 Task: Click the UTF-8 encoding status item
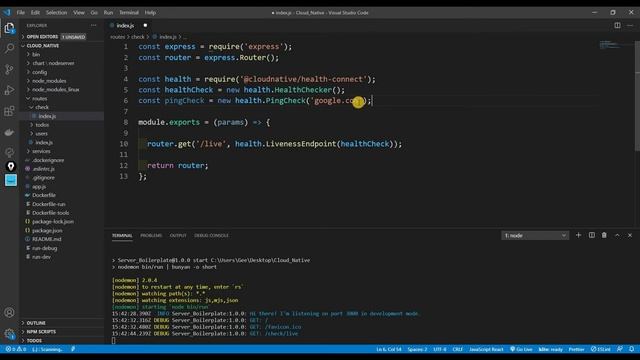[440, 349]
